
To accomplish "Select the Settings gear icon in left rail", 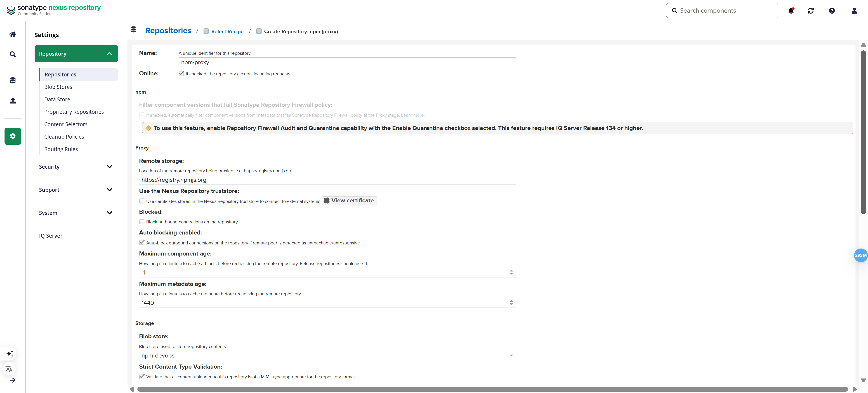I will [x=13, y=136].
